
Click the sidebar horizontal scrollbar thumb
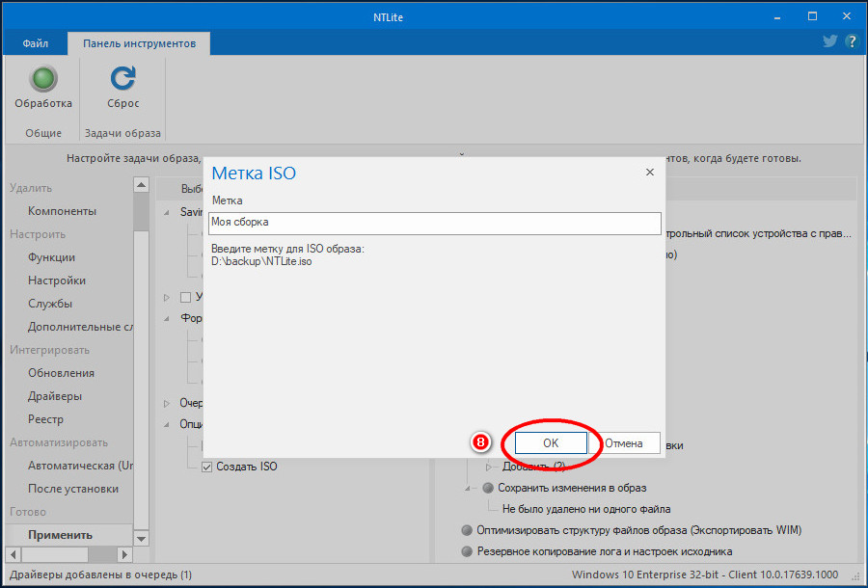[x=55, y=553]
